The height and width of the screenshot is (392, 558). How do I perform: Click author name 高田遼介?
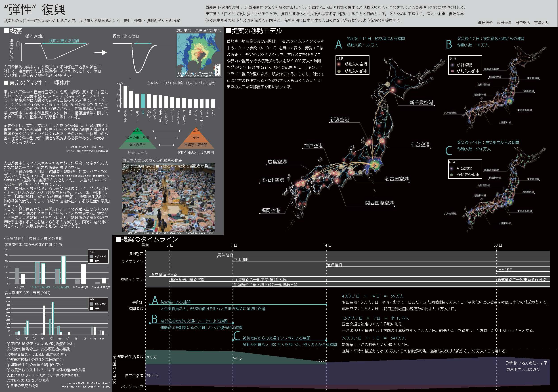pos(485,22)
